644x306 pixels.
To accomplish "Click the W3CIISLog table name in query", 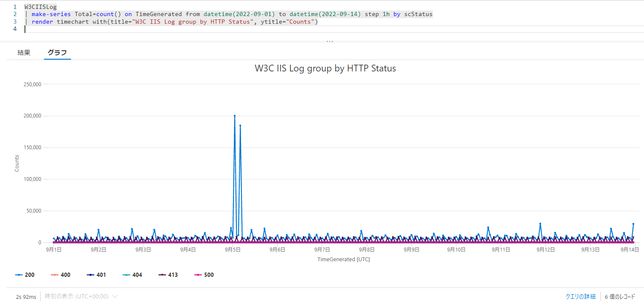I will click(41, 7).
